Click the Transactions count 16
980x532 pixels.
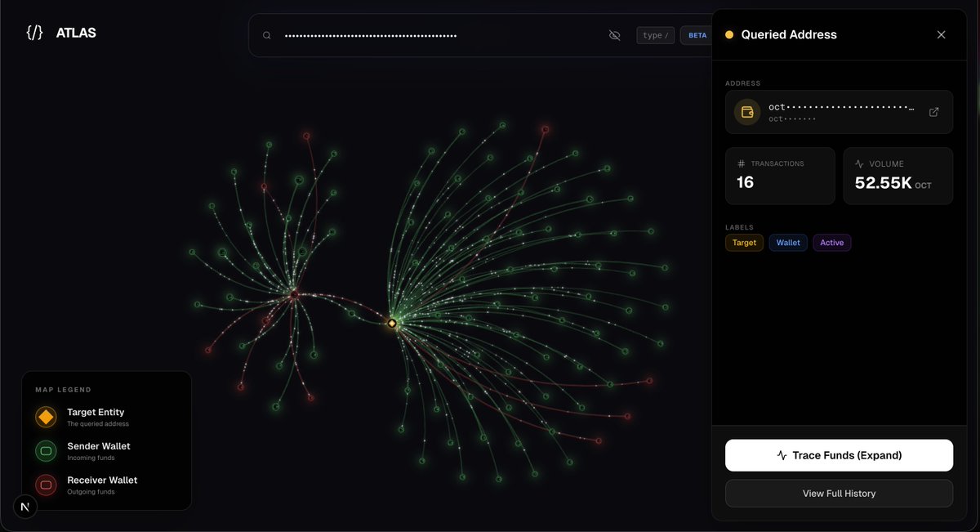[x=745, y=182]
